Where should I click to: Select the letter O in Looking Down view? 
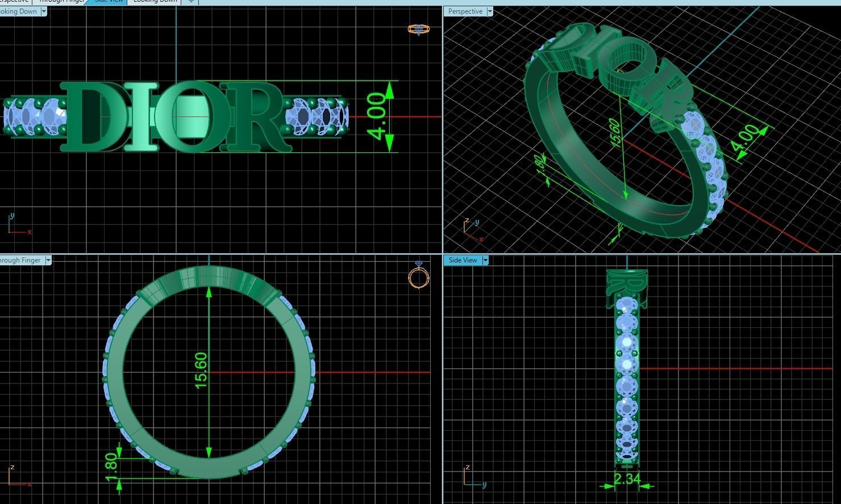click(193, 116)
